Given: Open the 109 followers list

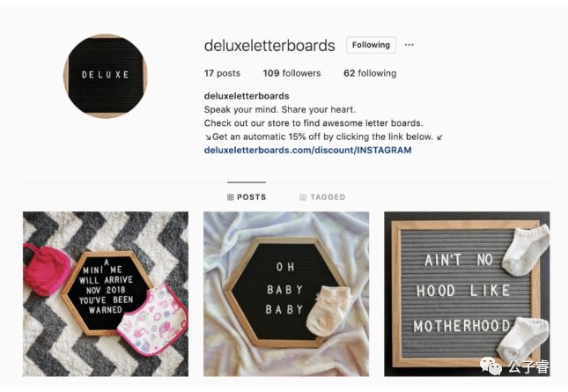Looking at the screenshot, I should tap(292, 73).
